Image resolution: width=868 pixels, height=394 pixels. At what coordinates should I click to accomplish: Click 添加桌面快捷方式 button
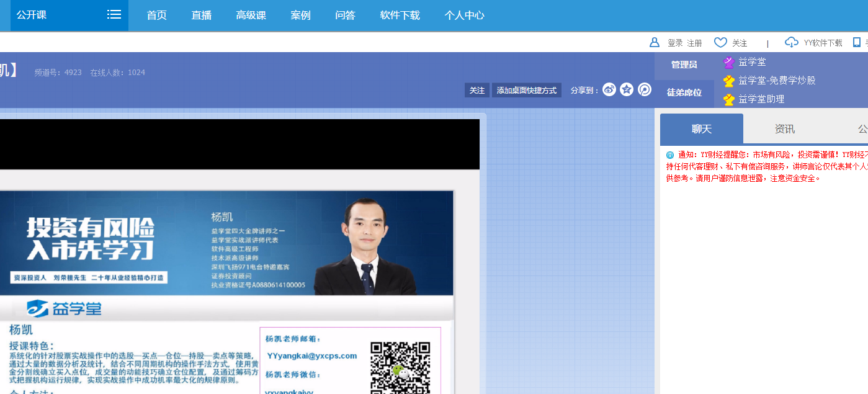coord(527,91)
